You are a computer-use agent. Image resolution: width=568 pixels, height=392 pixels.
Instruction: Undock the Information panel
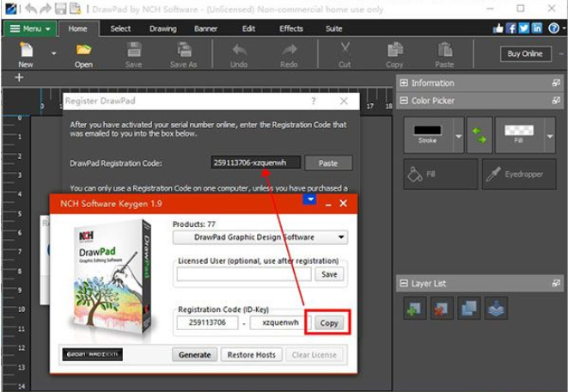click(x=556, y=83)
